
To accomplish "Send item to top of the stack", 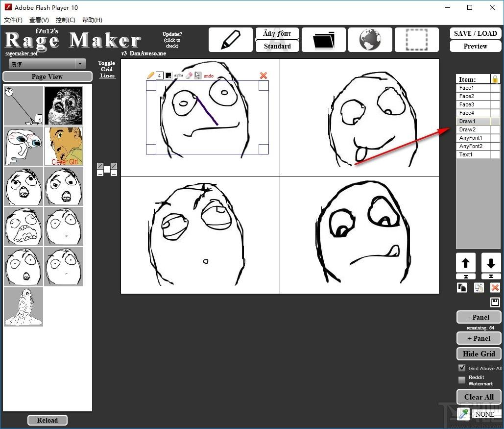I will pyautogui.click(x=465, y=277).
